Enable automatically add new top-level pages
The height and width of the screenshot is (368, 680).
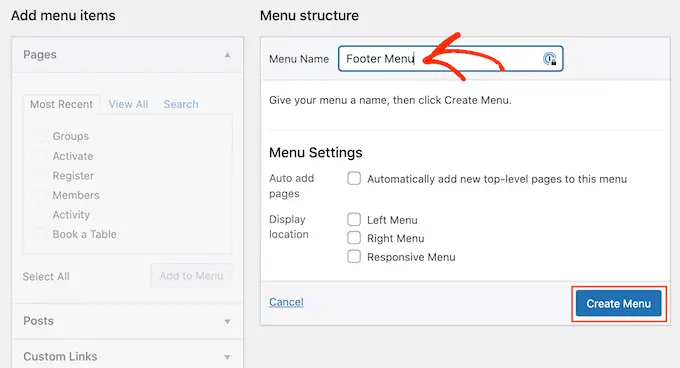[x=354, y=179]
